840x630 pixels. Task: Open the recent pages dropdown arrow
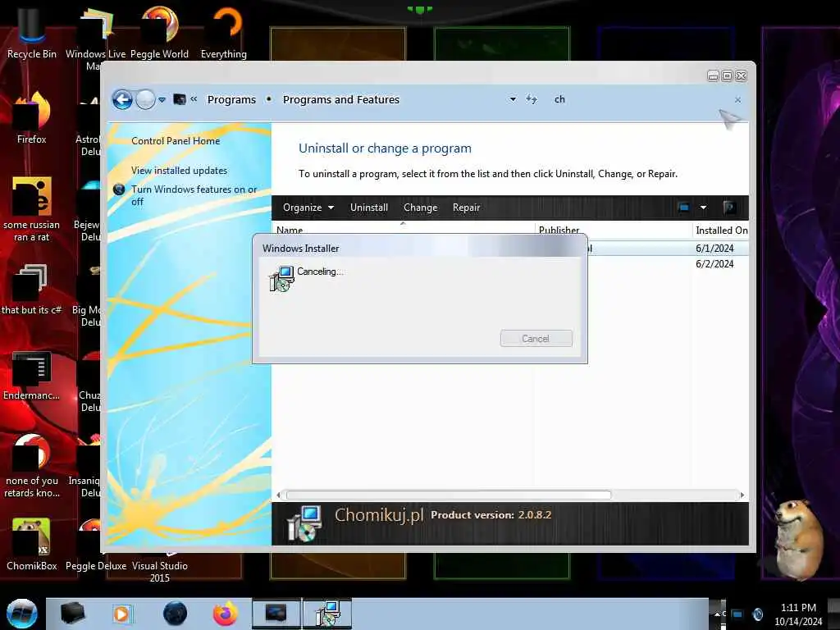[x=162, y=99]
